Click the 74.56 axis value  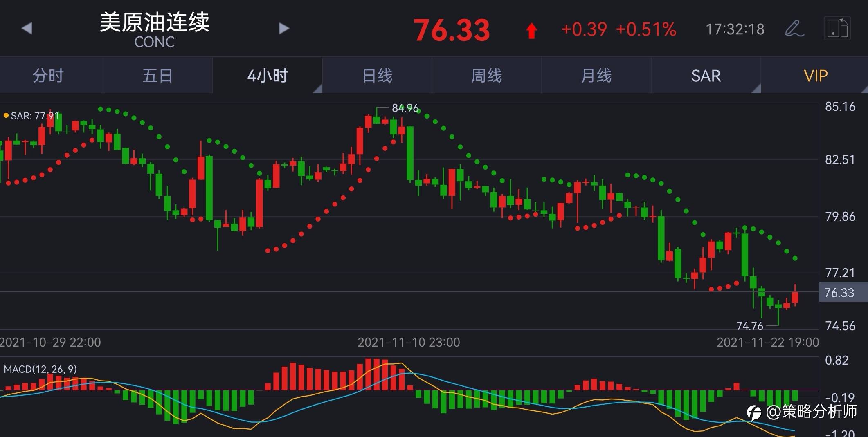coord(840,326)
